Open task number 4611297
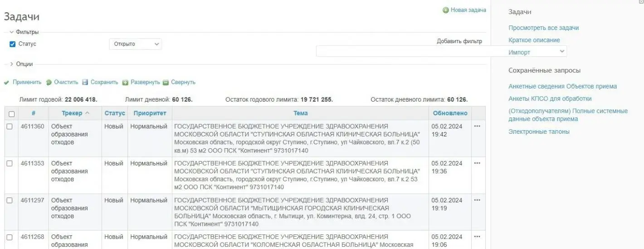The width and height of the screenshot is (644, 249). coord(33,200)
